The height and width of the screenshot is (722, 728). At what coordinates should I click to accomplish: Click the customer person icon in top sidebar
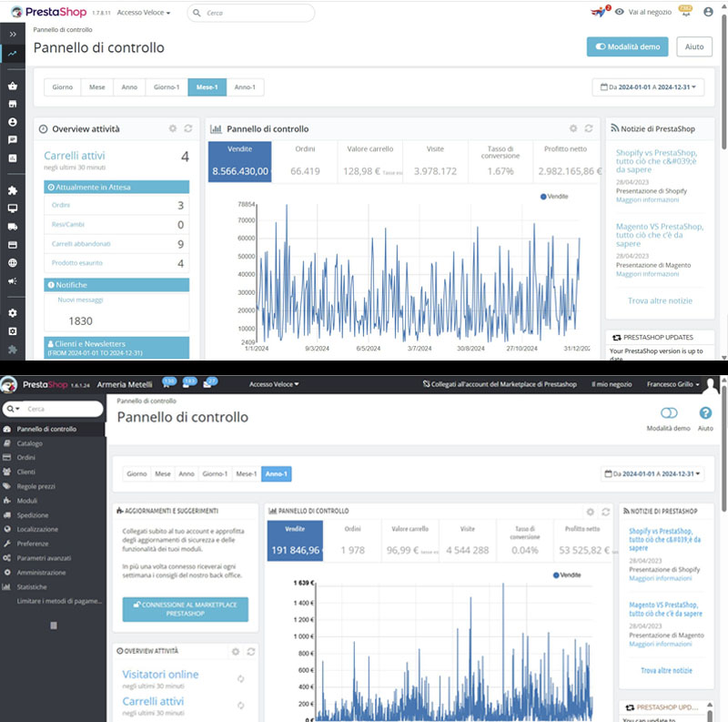pos(13,122)
